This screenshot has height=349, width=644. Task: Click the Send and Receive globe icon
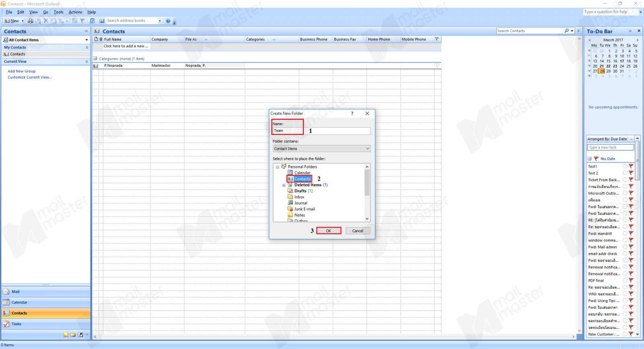click(92, 21)
